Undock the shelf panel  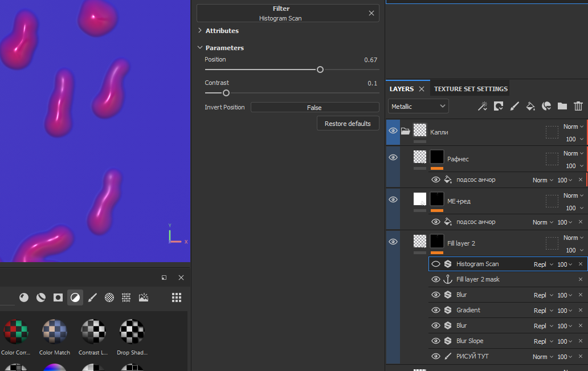[x=164, y=278]
